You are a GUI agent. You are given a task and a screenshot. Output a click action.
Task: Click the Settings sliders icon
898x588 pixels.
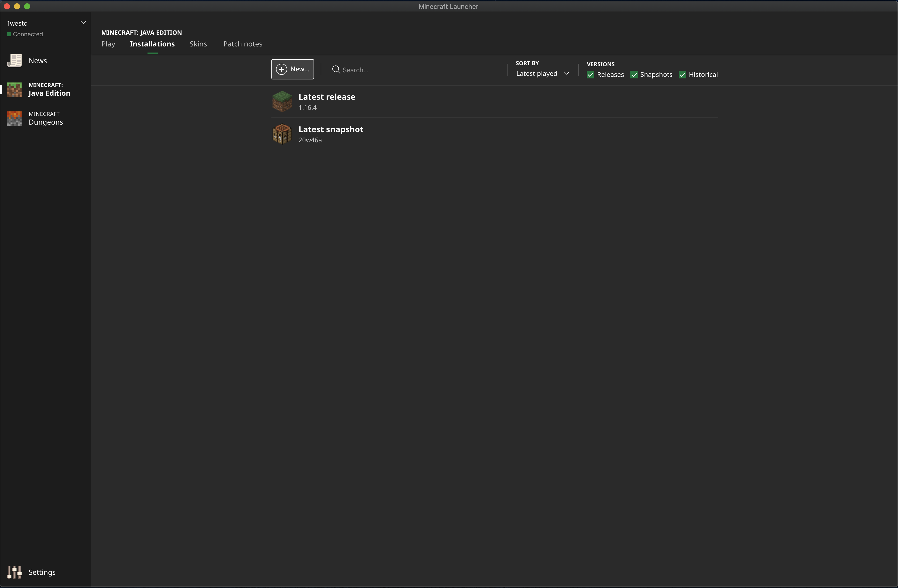coord(14,572)
